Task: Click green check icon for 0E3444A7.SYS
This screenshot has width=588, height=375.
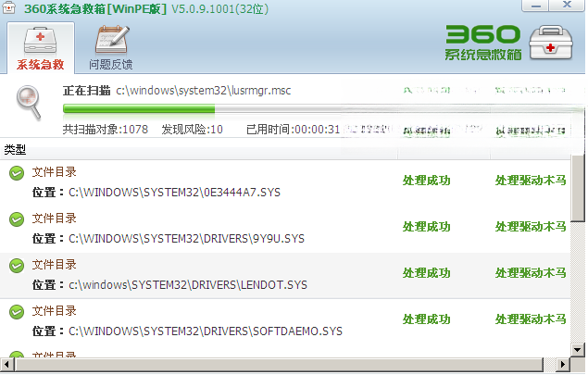Action: tap(17, 173)
